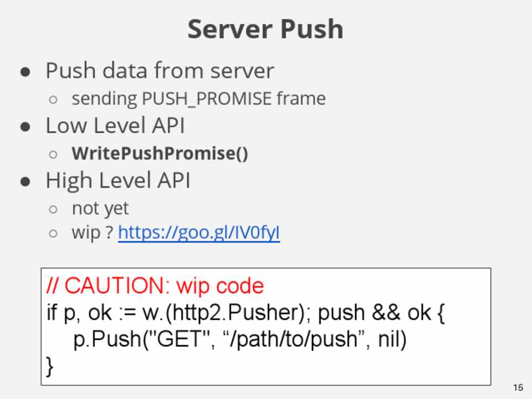Open the https://goo.gl/IV0fyI link
The image size is (532, 399).
[x=198, y=233]
